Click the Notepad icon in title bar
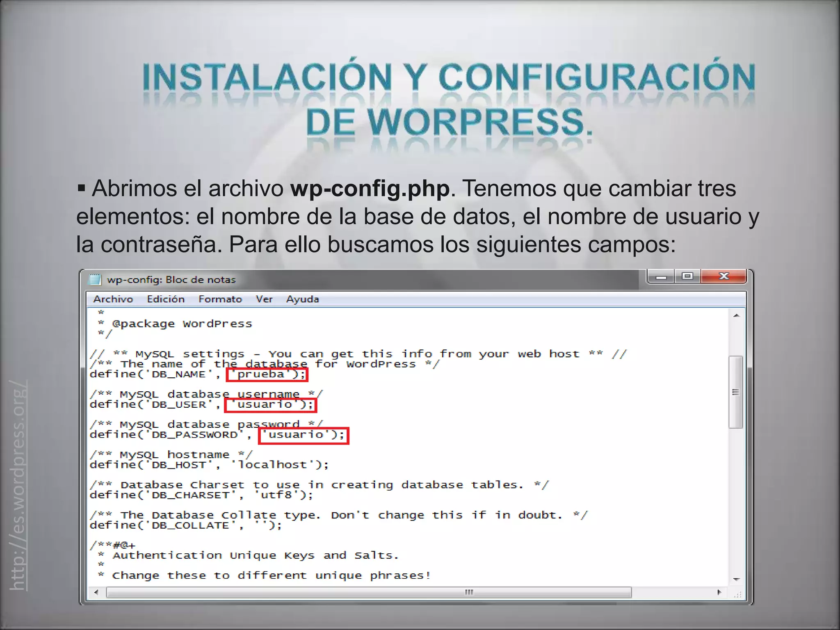The width and height of the screenshot is (840, 630). pos(95,280)
